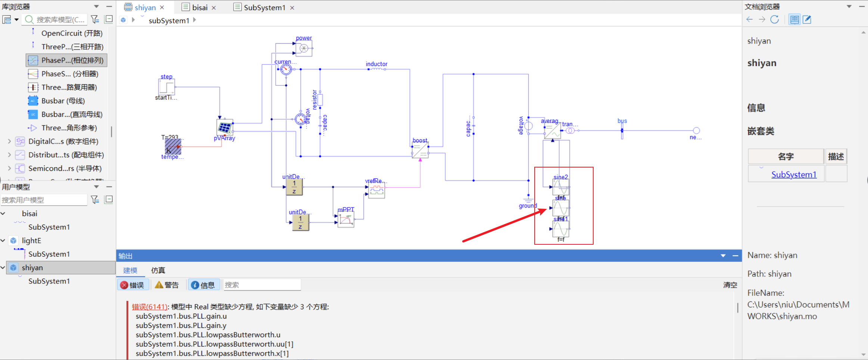The image size is (868, 360).
Task: Open output panel options dropdown
Action: click(723, 256)
